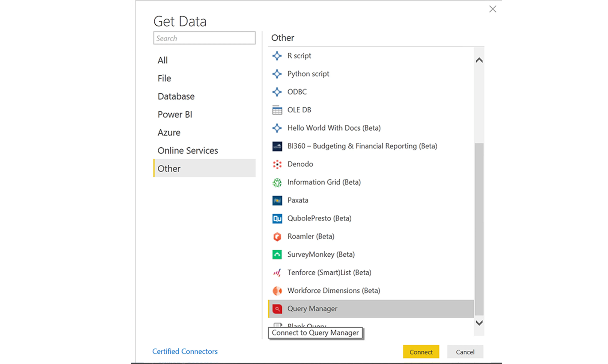Select the OLE DB entry text

click(299, 110)
